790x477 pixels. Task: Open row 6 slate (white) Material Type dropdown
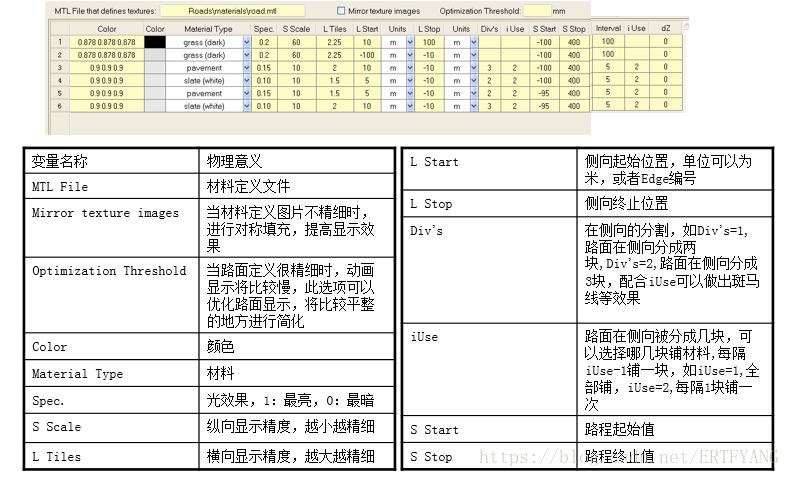(x=247, y=106)
